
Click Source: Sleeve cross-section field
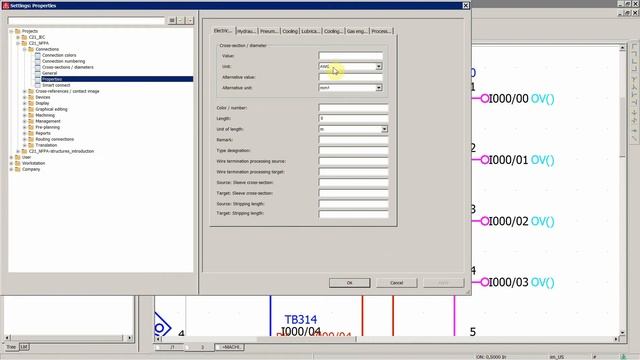[353, 182]
